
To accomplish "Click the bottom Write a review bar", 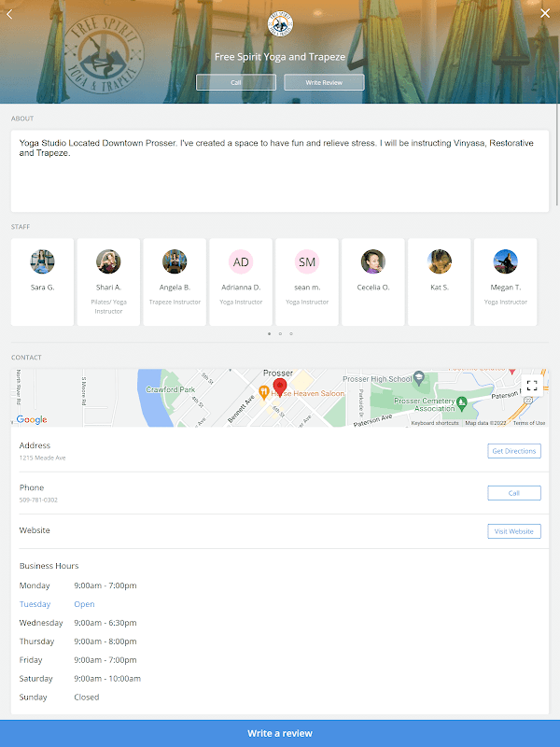I will (x=280, y=733).
